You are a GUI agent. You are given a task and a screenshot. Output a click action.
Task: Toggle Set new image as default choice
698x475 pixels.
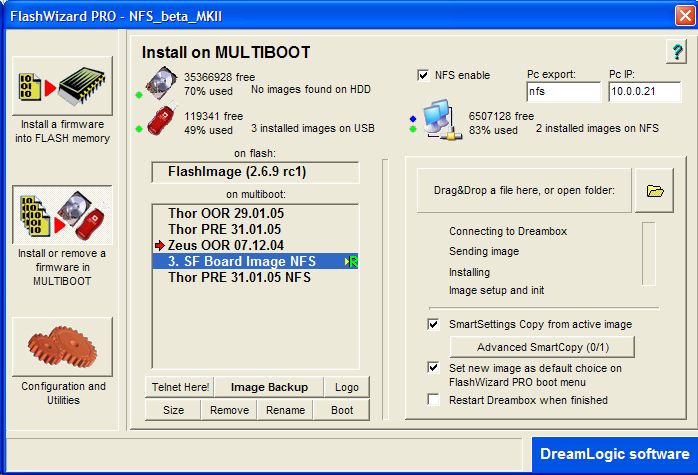(433, 368)
